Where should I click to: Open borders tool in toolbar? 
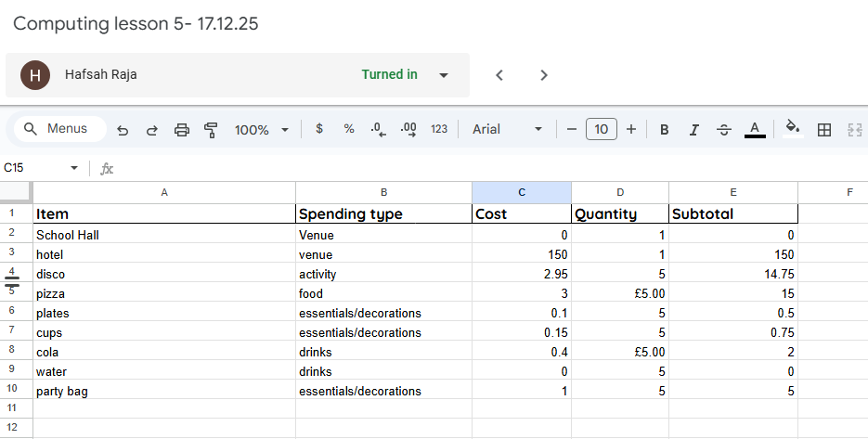pos(823,130)
